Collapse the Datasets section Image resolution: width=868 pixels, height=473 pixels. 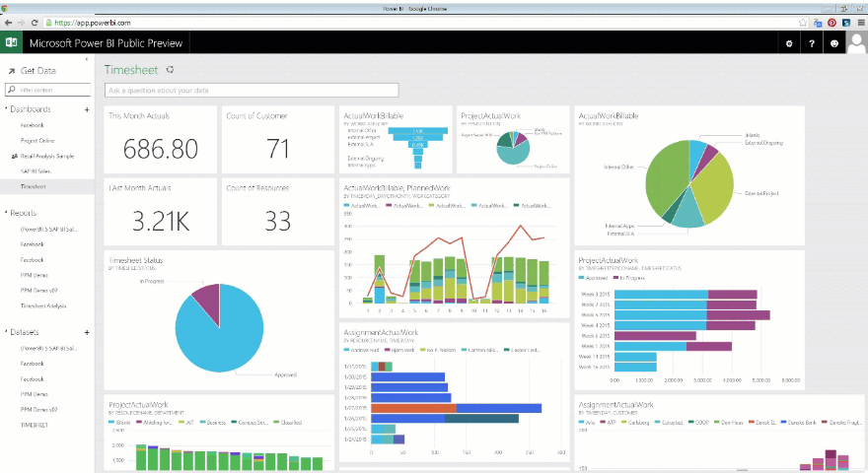tap(6, 333)
